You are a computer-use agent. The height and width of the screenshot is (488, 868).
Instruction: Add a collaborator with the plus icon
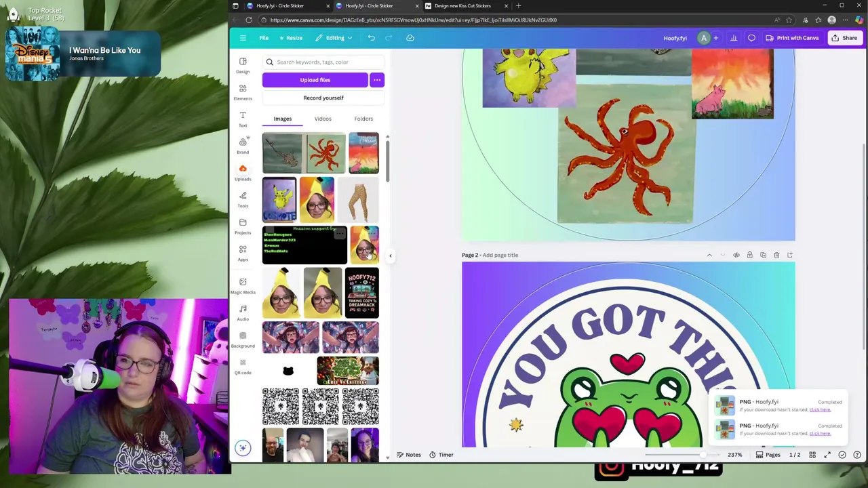715,38
